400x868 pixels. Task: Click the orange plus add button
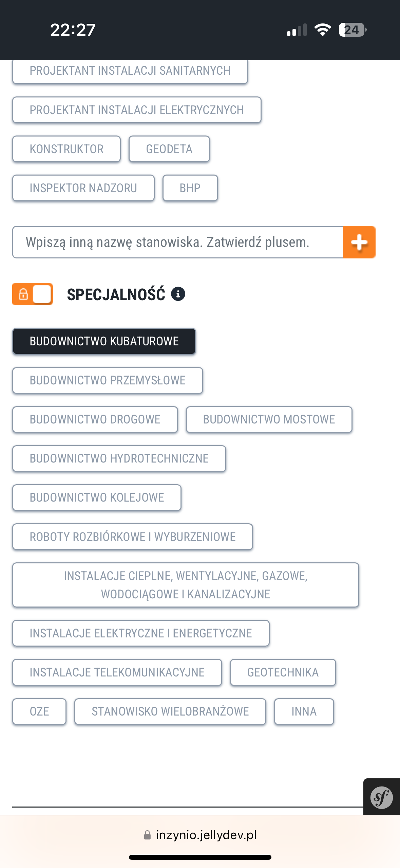tap(359, 242)
